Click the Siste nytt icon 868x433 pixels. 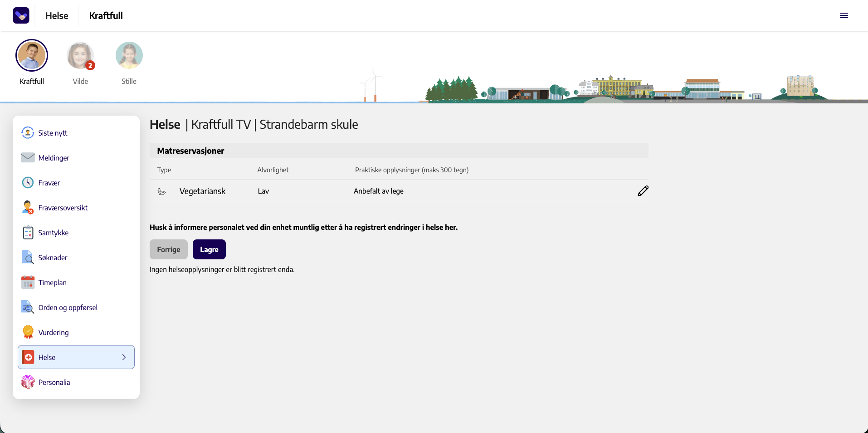coord(28,133)
